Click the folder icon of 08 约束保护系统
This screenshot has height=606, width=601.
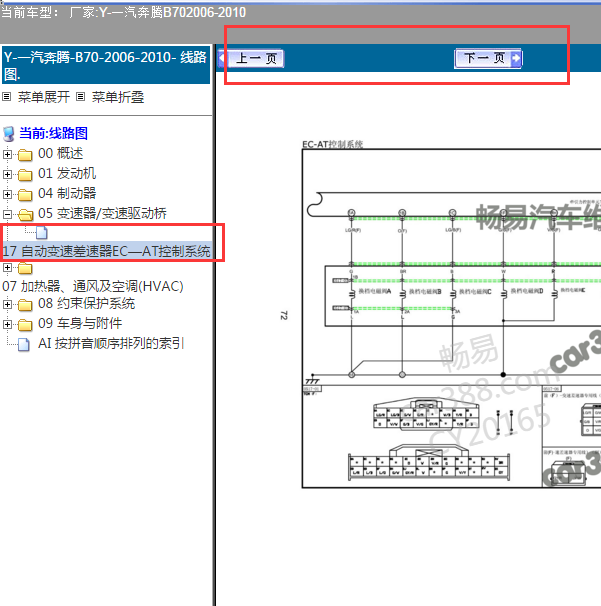coord(25,305)
